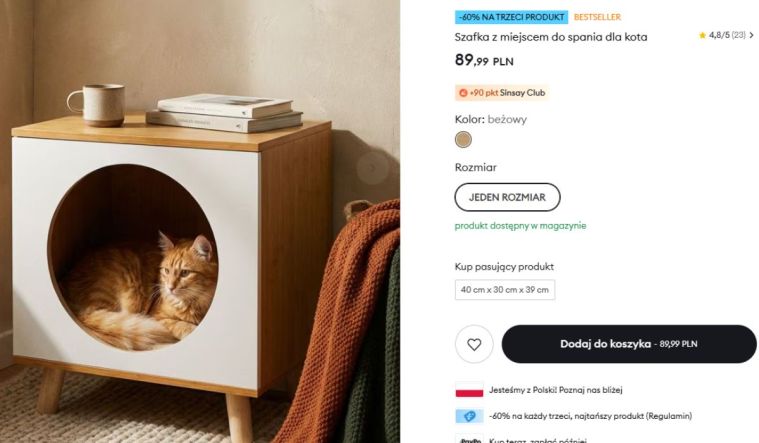Click the Sinsay Club points icon

click(463, 93)
